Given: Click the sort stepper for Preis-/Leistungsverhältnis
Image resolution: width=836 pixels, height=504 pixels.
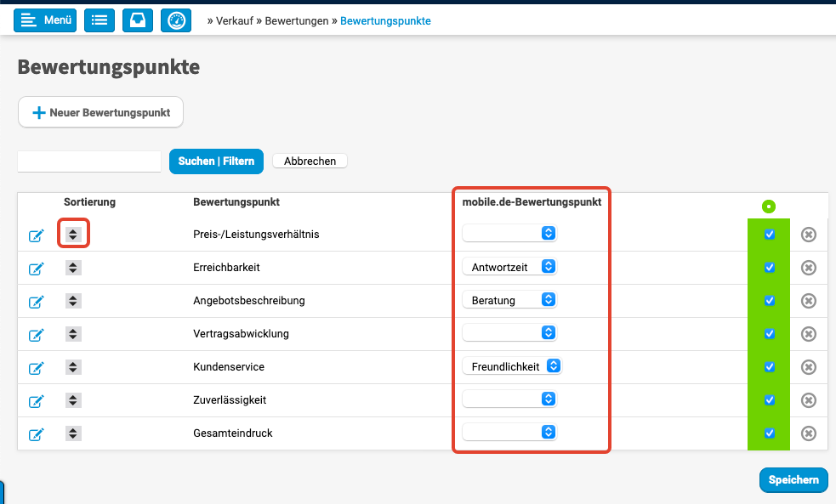Looking at the screenshot, I should (73, 234).
